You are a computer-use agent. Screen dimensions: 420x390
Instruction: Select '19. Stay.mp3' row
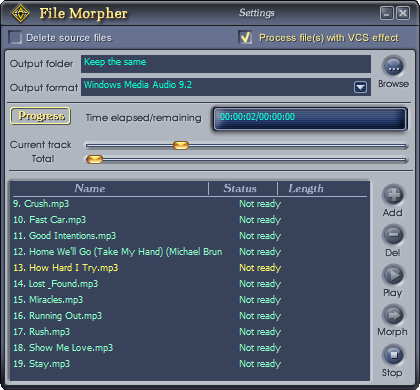pyautogui.click(x=190, y=364)
